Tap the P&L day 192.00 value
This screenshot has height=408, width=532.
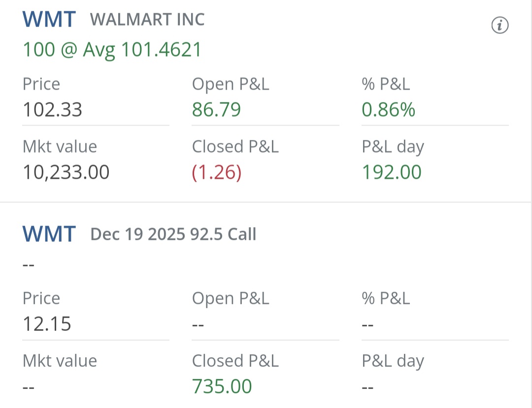[x=392, y=172]
